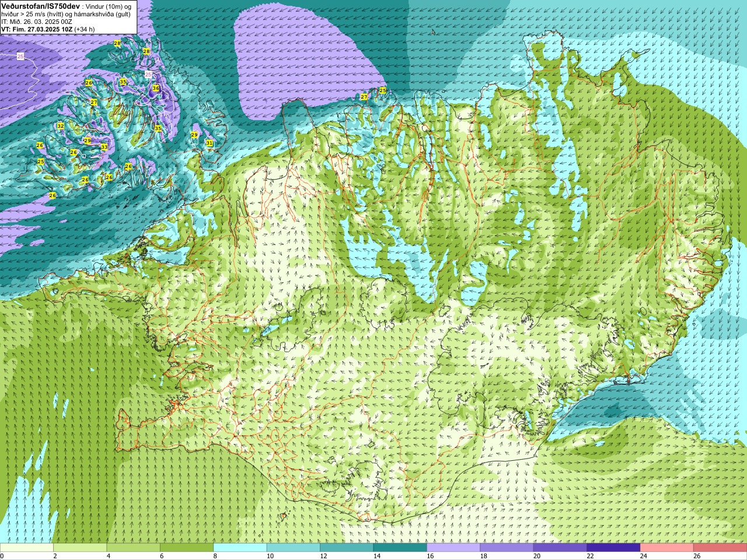Click the legend scale number 16
Image resolution: width=747 pixels, height=560 pixels.
pos(430,556)
